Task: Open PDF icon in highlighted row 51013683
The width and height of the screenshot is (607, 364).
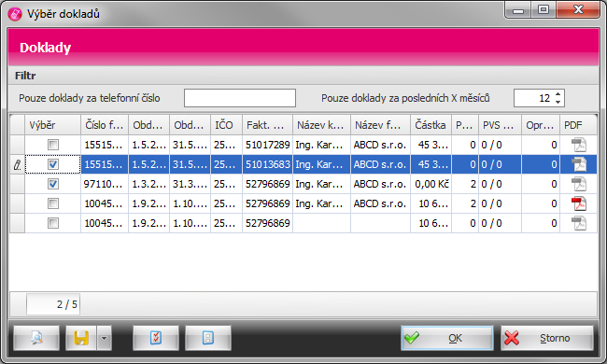Action: coord(579,164)
